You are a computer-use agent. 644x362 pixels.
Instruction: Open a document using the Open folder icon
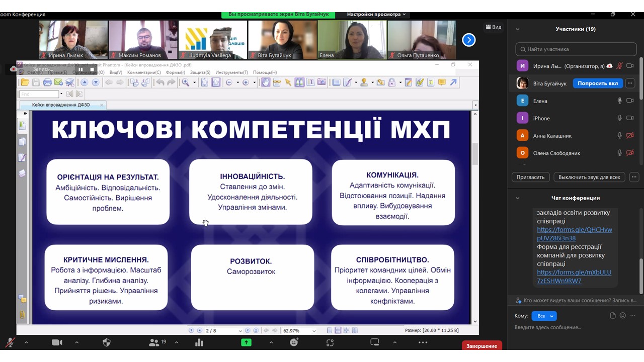[25, 82]
